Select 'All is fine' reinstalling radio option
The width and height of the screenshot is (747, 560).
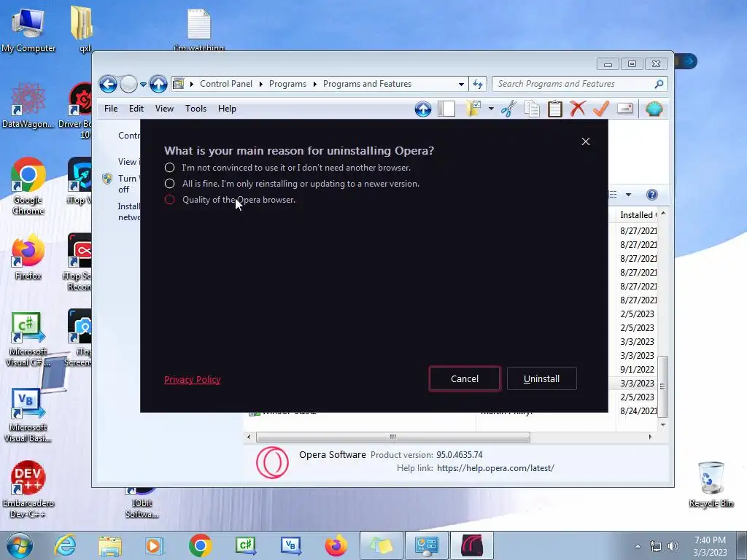pos(169,184)
